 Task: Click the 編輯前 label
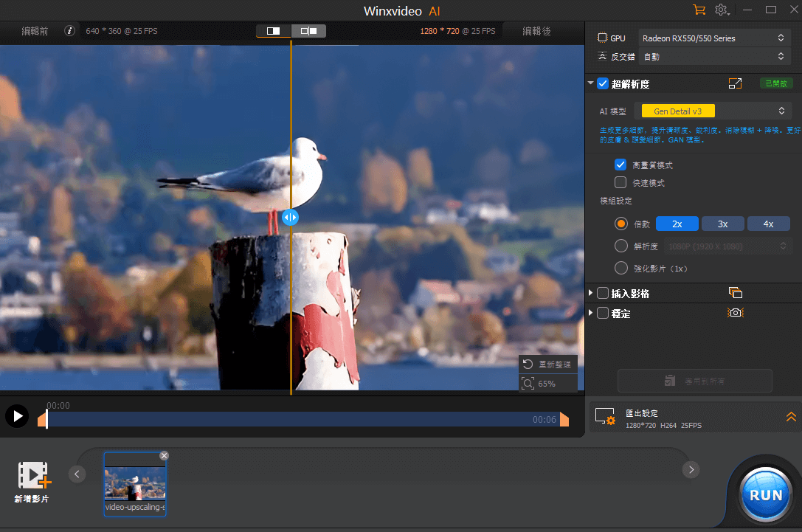[x=35, y=31]
